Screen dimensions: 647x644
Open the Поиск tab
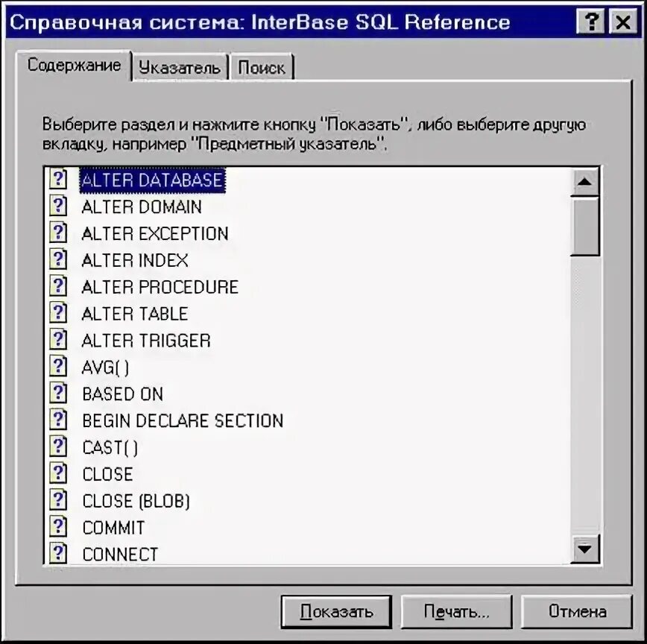262,67
